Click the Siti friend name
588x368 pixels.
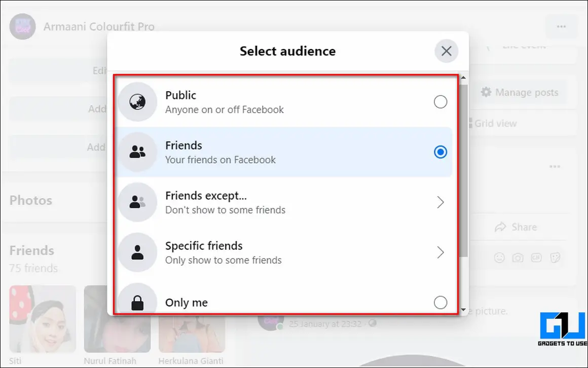pyautogui.click(x=15, y=361)
